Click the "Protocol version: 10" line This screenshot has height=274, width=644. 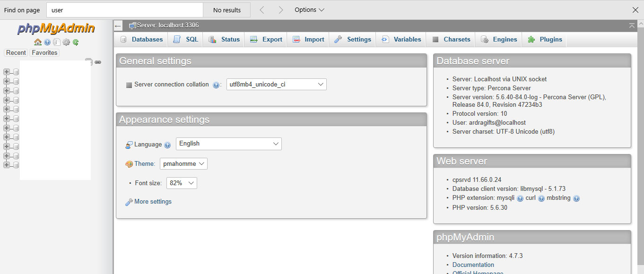pos(479,114)
